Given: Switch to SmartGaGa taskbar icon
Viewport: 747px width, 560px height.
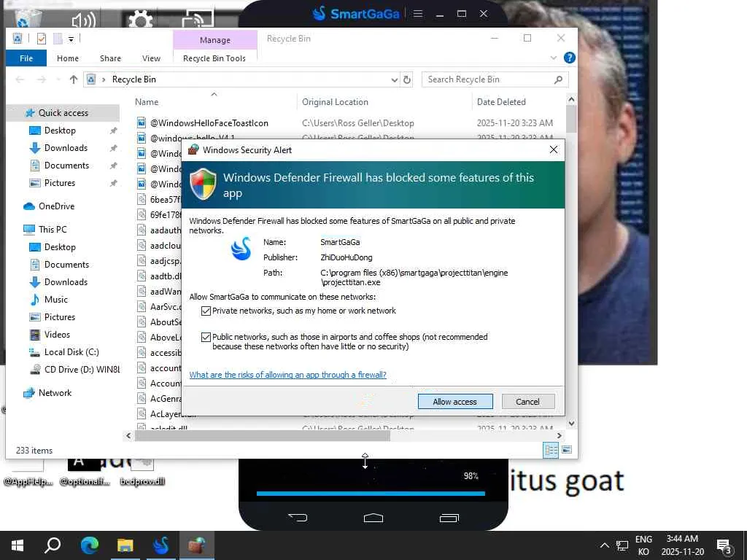Looking at the screenshot, I should 161,545.
